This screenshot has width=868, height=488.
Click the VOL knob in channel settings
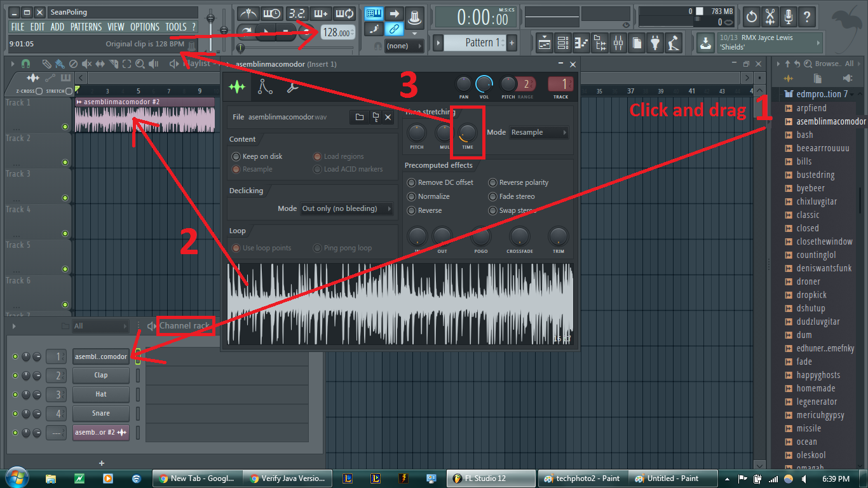point(484,83)
